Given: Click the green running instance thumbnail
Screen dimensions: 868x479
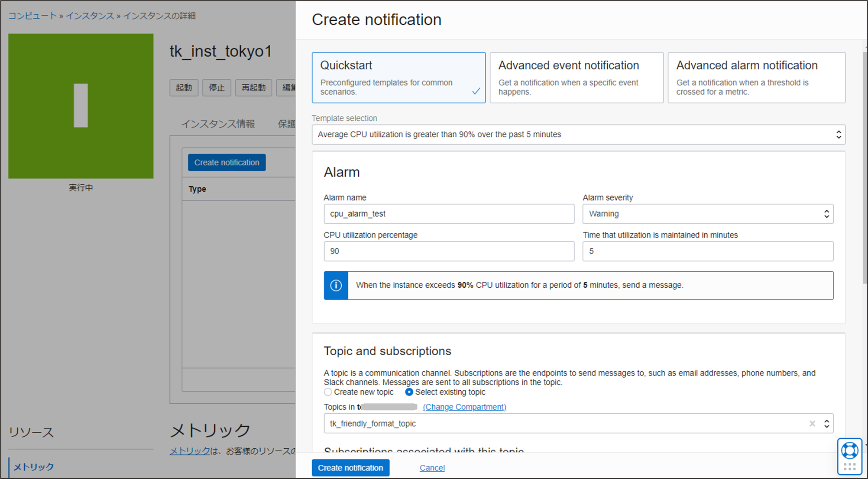Looking at the screenshot, I should [x=81, y=106].
